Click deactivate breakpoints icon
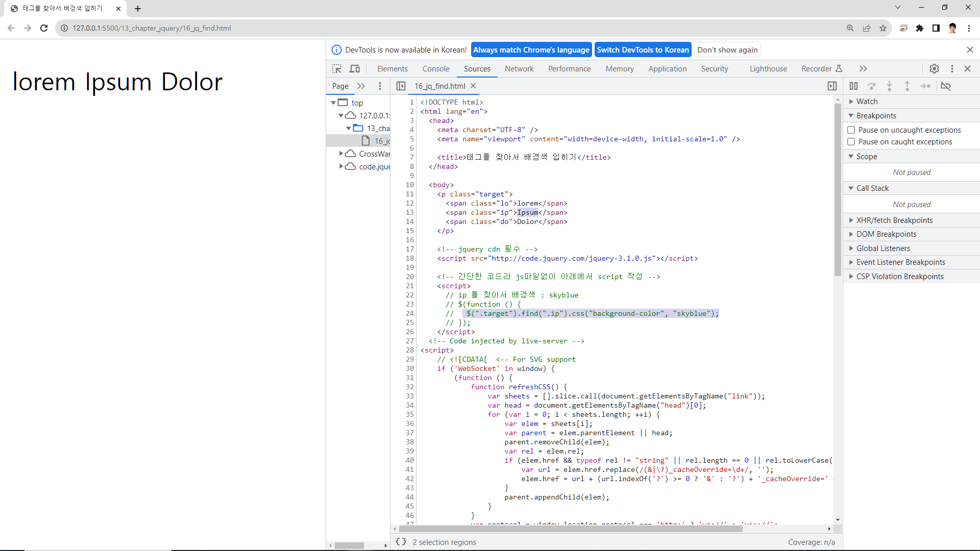The height and width of the screenshot is (551, 980). [946, 86]
